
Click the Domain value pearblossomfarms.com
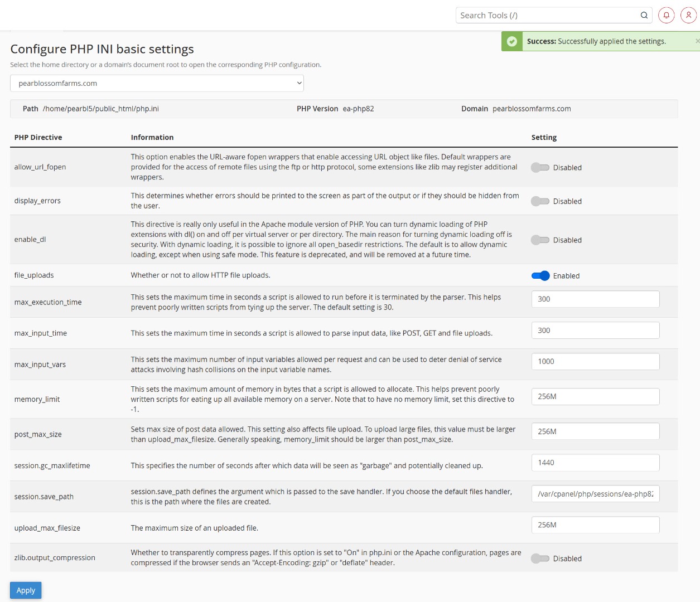point(532,109)
